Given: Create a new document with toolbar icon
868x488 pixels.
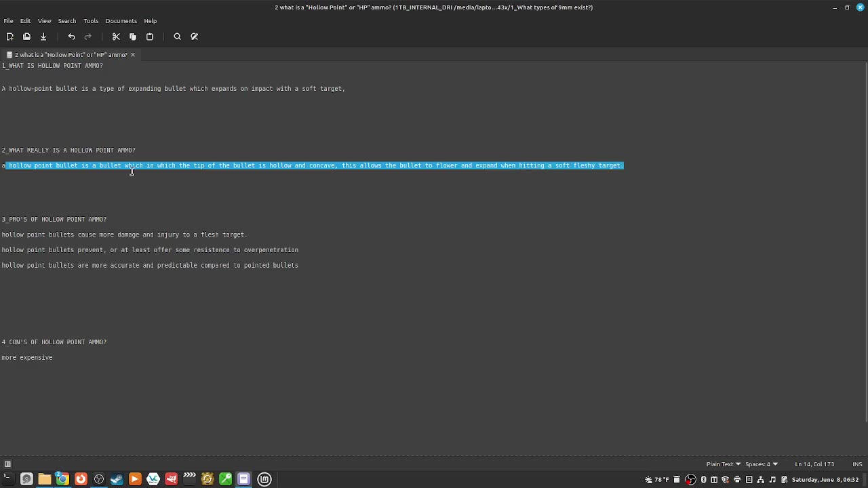Looking at the screenshot, I should pos(9,37).
